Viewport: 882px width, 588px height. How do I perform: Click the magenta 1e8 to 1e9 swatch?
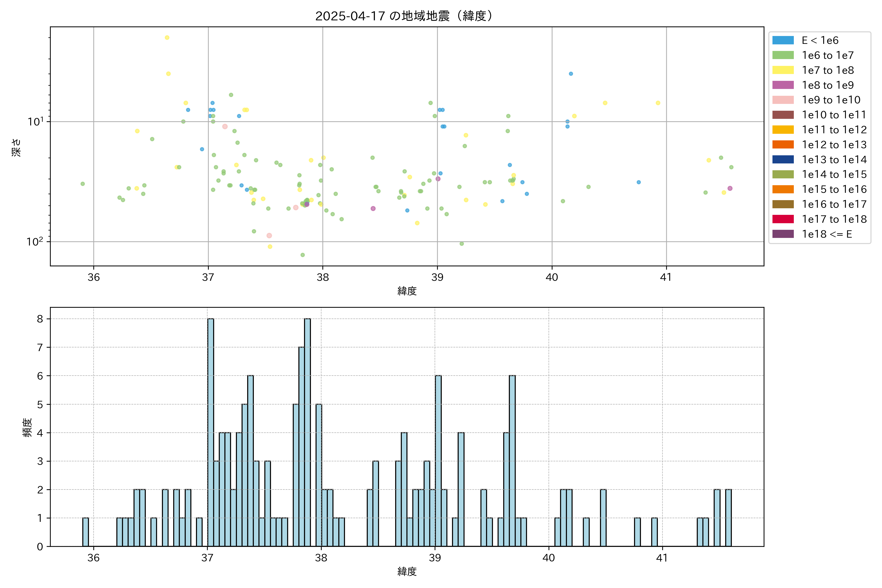click(x=783, y=85)
